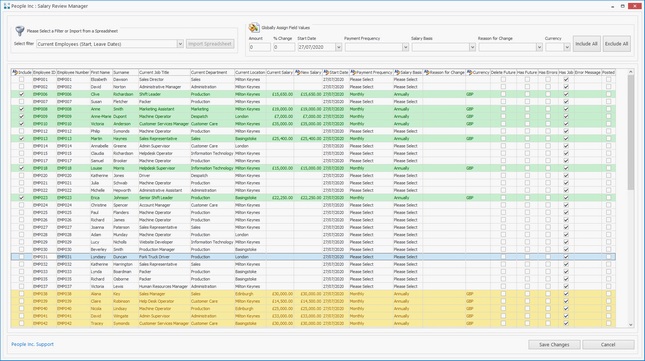
Task: Sort by the Surname column header
Action: click(125, 72)
